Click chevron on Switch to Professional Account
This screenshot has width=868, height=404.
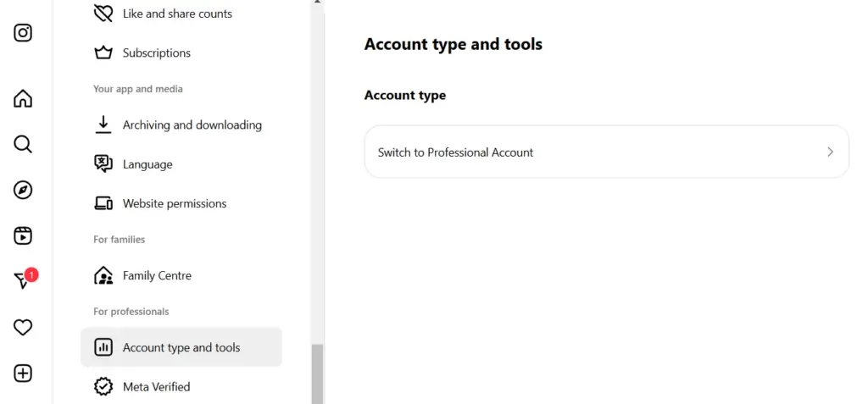pos(830,152)
